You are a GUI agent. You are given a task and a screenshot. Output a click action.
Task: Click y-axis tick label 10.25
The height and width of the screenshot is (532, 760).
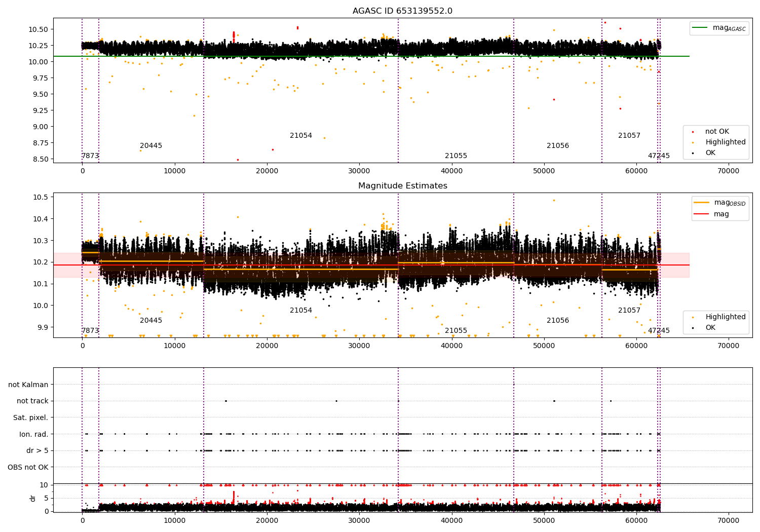pos(38,46)
